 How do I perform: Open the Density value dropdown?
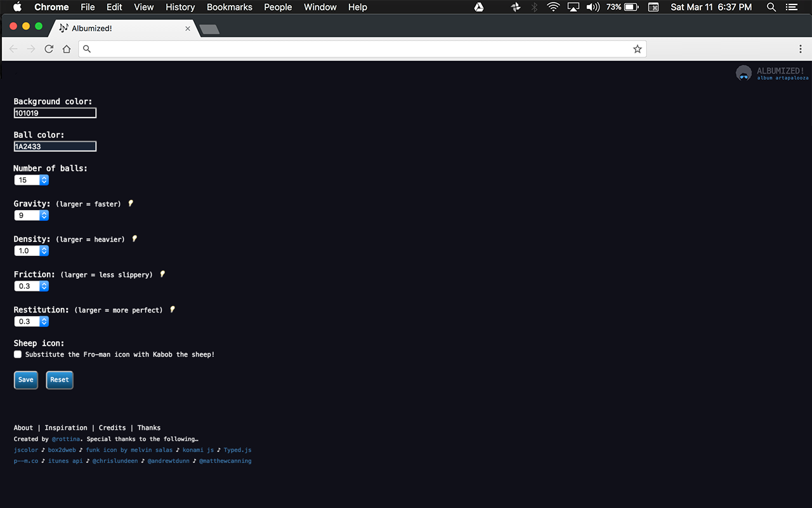pos(32,251)
